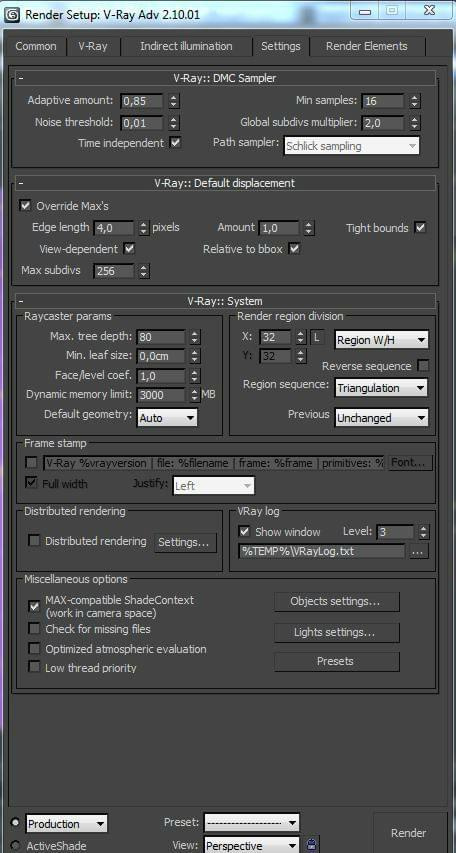
Task: Enable the Frame stamp checkbox
Action: coord(32,462)
